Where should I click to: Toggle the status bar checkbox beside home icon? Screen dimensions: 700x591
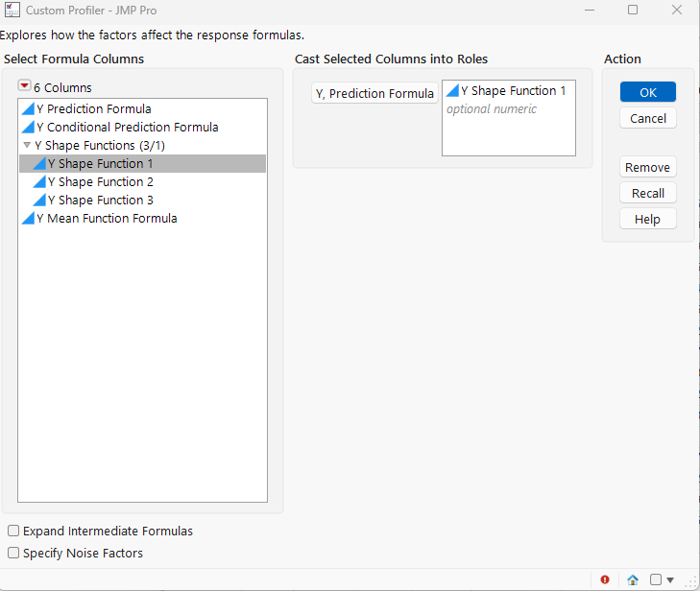point(656,579)
